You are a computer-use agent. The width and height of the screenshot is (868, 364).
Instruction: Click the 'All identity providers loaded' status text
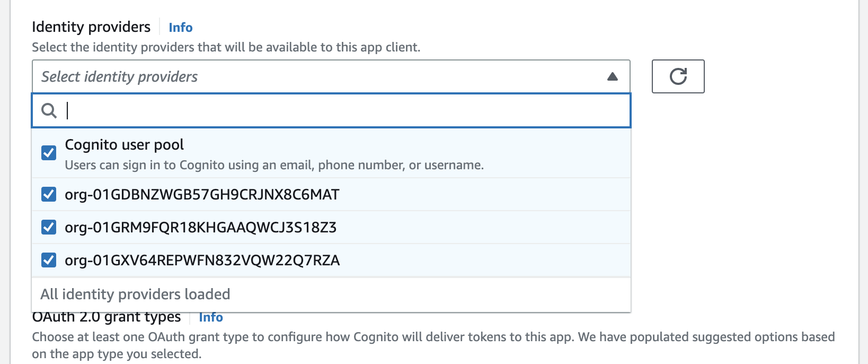coord(135,294)
